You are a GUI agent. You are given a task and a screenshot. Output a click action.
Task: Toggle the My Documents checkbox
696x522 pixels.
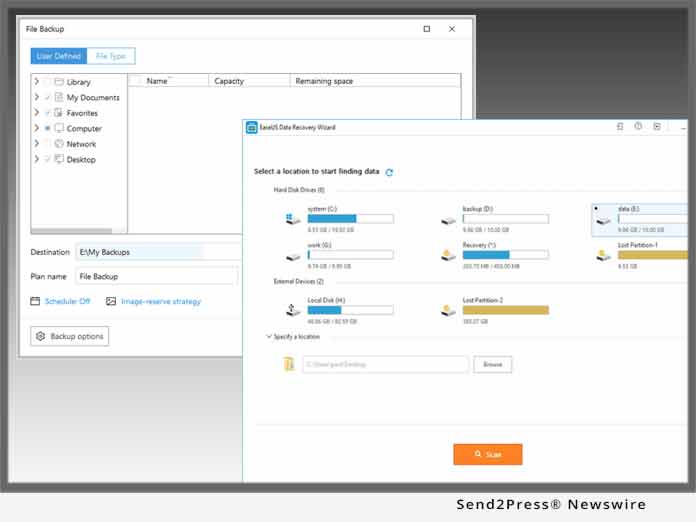click(x=47, y=98)
